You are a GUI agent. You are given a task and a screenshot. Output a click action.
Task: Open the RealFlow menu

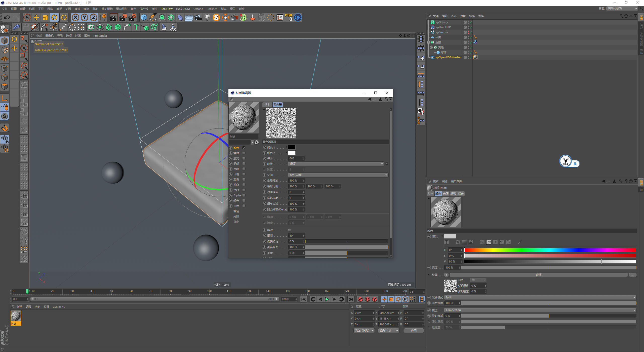pos(167,9)
